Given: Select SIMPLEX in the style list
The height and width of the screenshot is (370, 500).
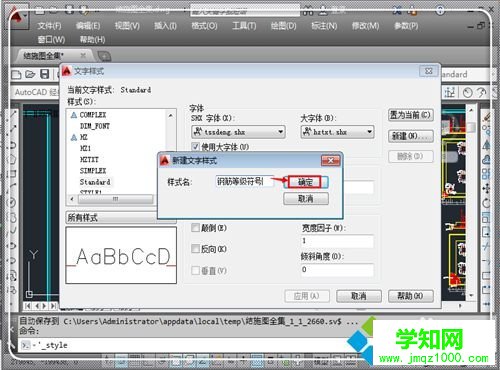Looking at the screenshot, I should tap(93, 171).
